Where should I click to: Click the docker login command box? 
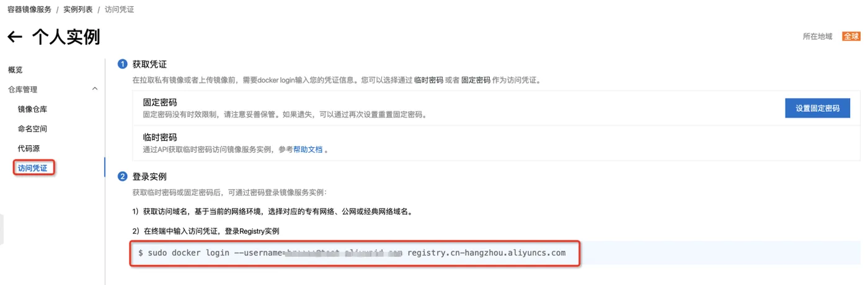tap(355, 253)
